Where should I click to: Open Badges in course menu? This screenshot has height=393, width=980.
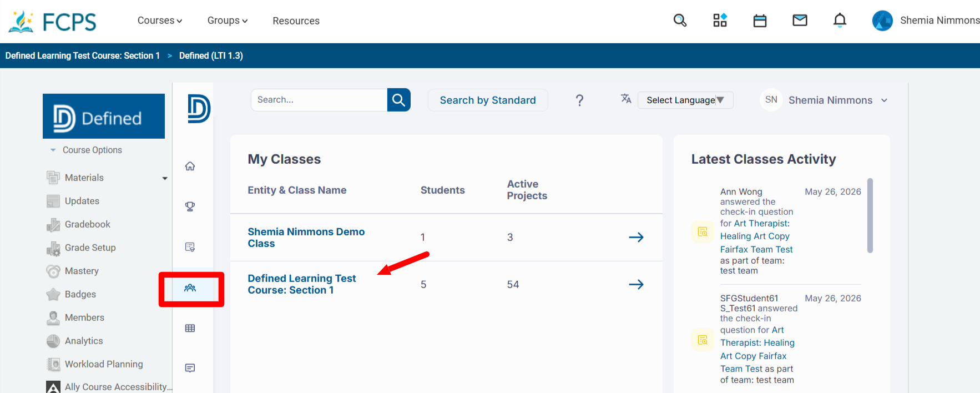80,294
